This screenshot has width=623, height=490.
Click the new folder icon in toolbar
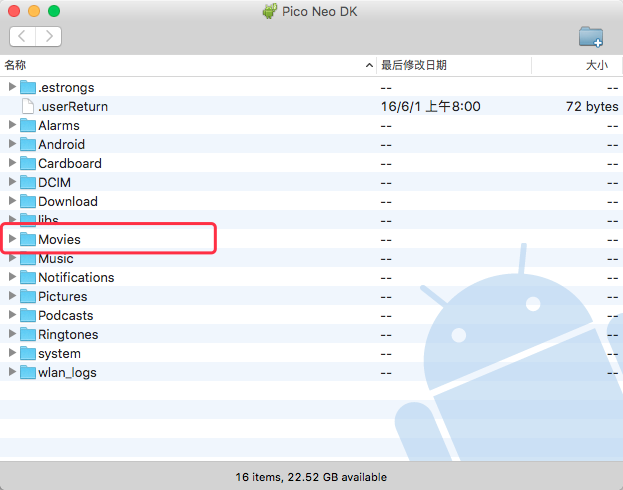591,37
